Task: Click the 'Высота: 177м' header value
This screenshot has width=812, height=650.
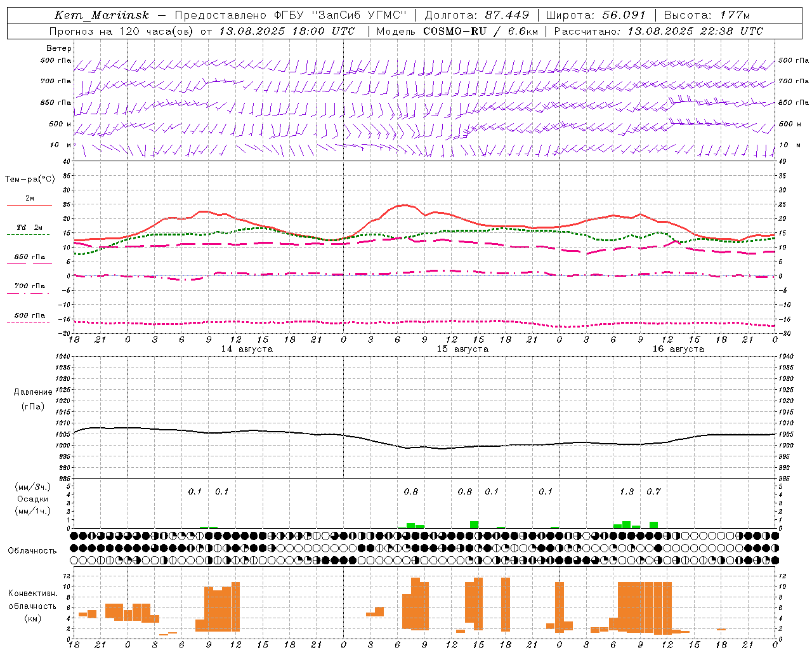Action: (x=707, y=15)
